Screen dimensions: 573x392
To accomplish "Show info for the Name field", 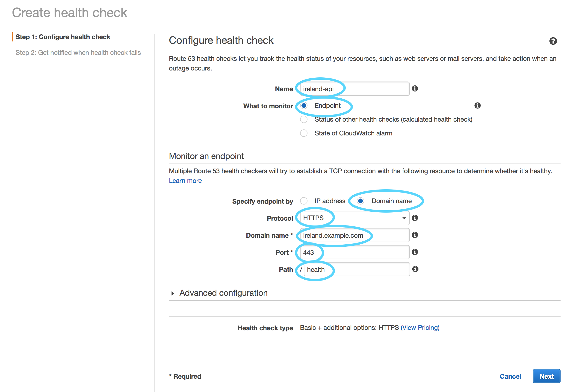I will pos(415,88).
